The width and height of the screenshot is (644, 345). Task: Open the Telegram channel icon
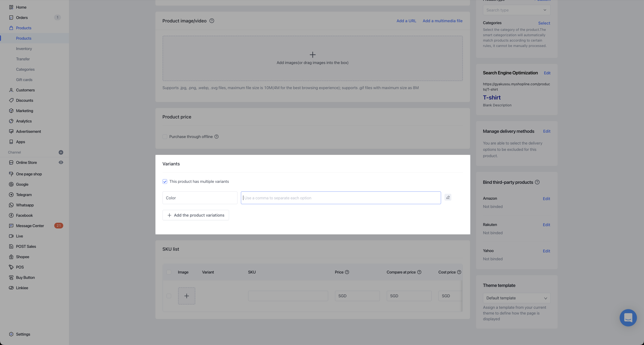[x=11, y=195]
